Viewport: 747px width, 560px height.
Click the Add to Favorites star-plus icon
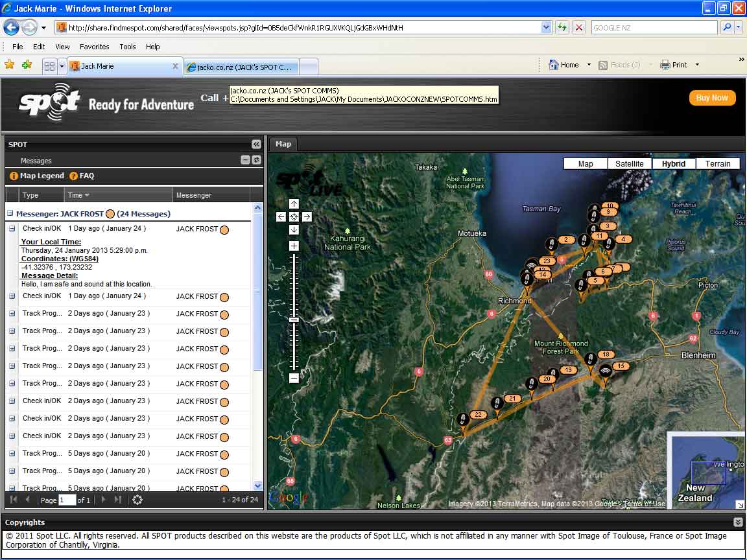pyautogui.click(x=27, y=65)
